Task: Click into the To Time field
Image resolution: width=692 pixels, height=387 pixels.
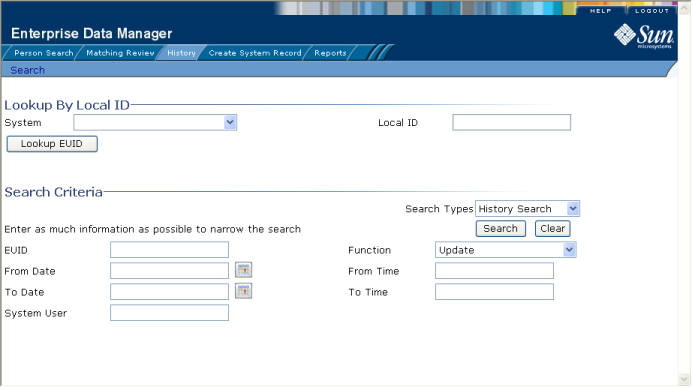Action: [x=494, y=292]
